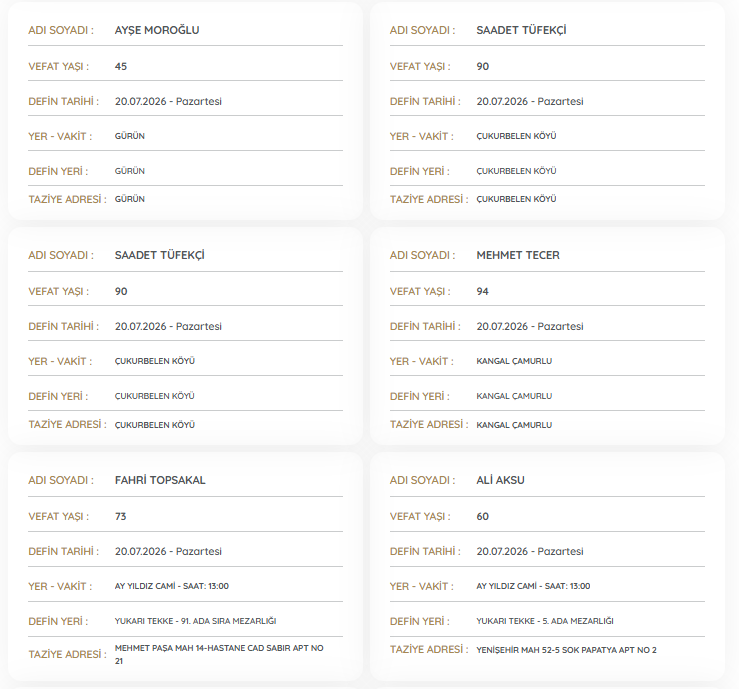739x689 pixels.
Task: Select burial date in Ayşe Moroğlu card
Action: point(168,101)
